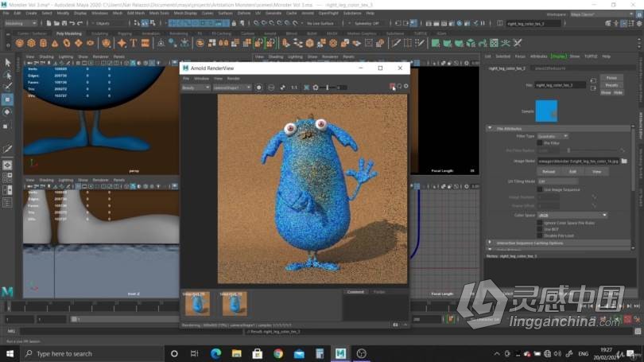This screenshot has width=644, height=362.
Task: Click the blue Sample swatch
Action: click(546, 111)
